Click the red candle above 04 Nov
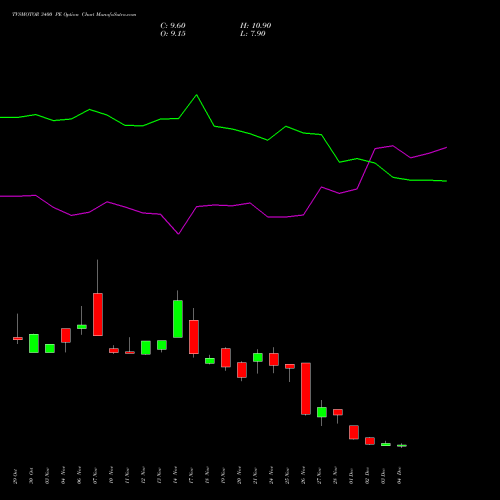Screen dimensions: 500x500 pyautogui.click(x=66, y=335)
